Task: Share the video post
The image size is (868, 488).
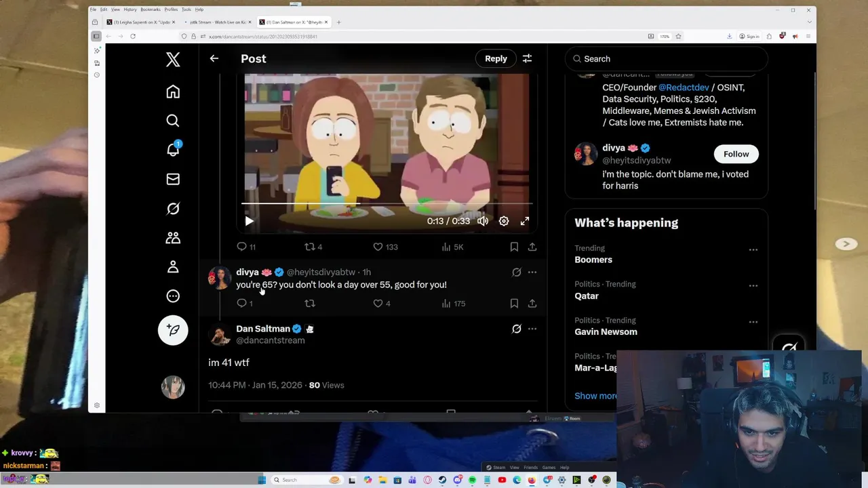Action: tap(532, 247)
